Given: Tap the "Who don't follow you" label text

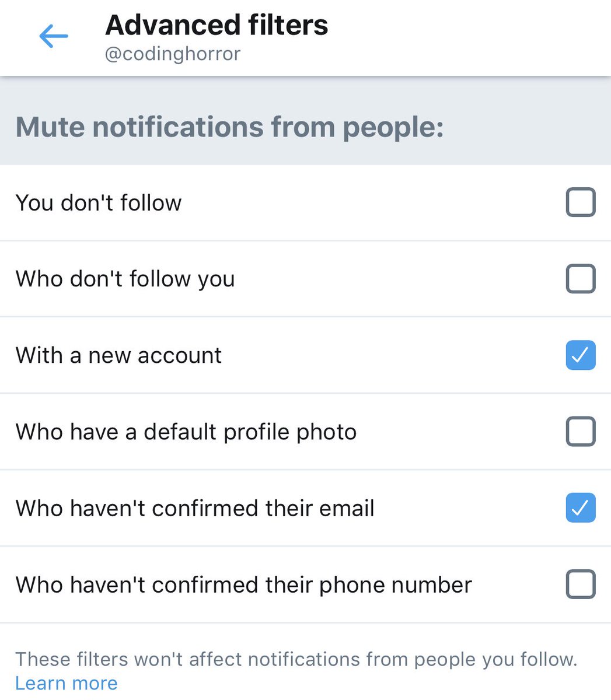Looking at the screenshot, I should tap(125, 279).
